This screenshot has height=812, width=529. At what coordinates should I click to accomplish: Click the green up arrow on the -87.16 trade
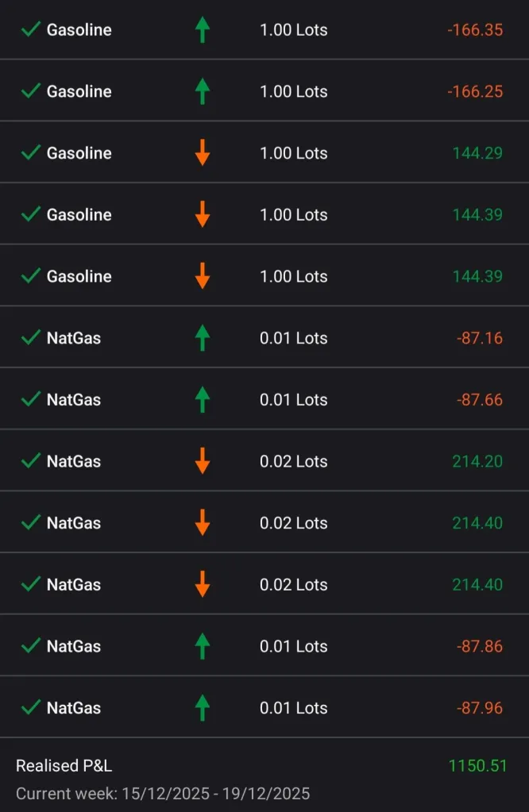pyautogui.click(x=203, y=337)
